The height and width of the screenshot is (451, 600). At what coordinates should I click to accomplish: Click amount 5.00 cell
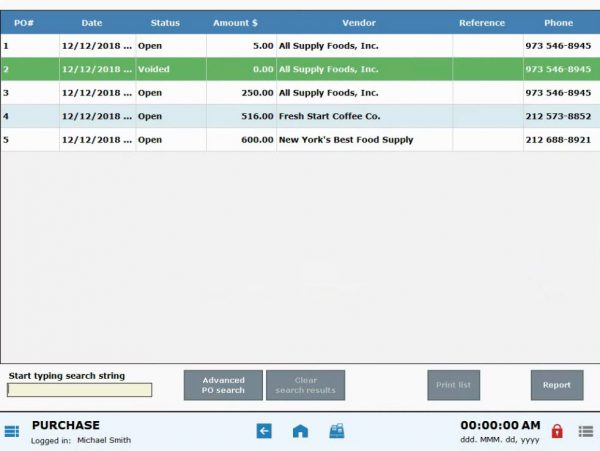click(x=241, y=46)
